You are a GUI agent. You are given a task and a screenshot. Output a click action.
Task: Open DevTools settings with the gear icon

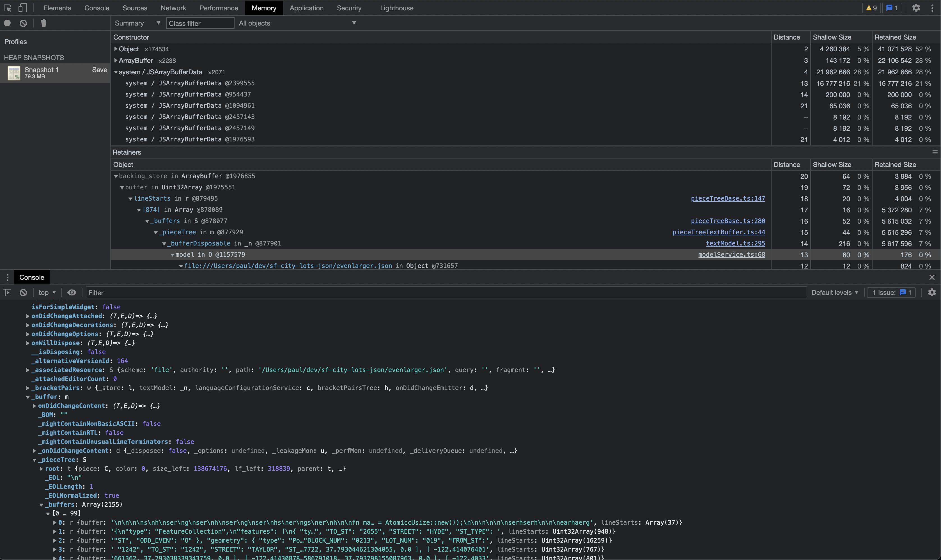(x=917, y=8)
